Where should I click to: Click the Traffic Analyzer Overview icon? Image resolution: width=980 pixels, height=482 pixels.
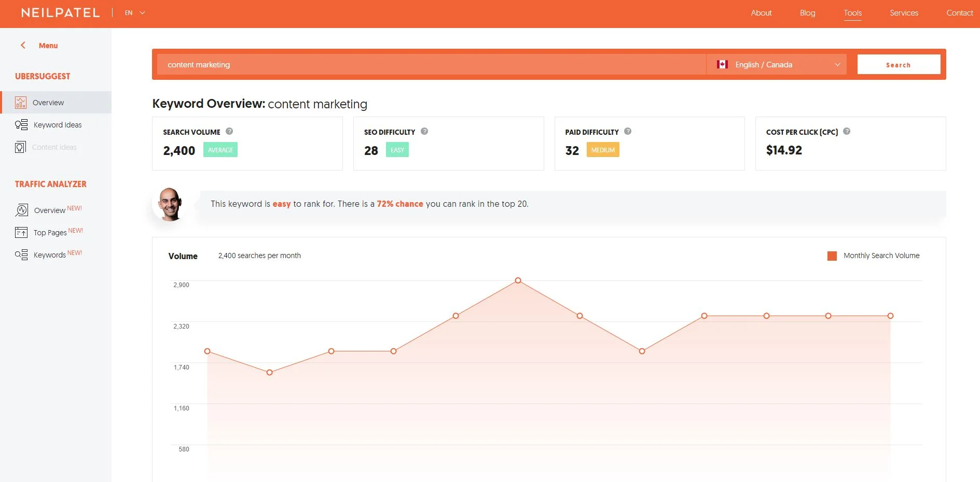click(21, 210)
